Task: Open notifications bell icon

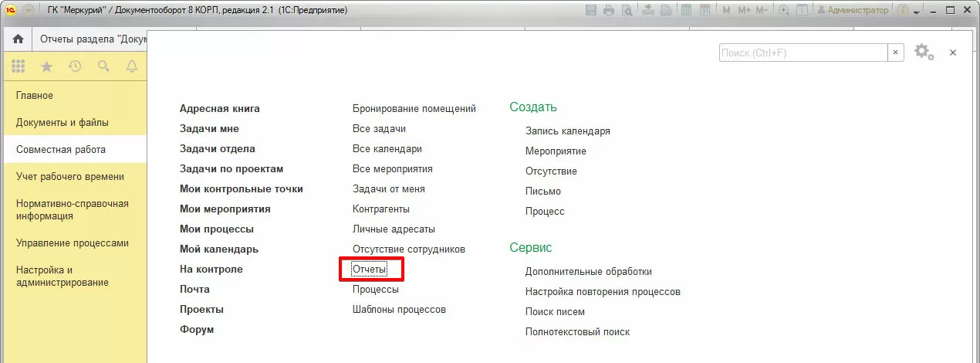Action: click(132, 66)
